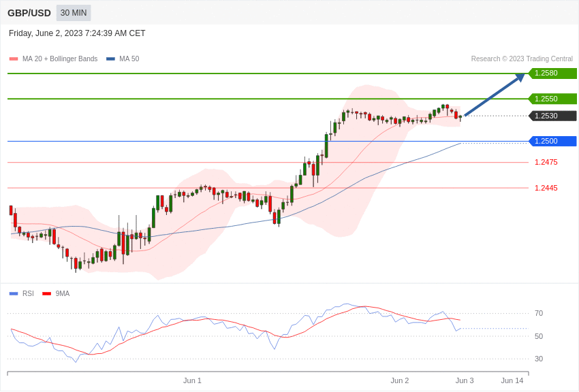Click the Jun 1 date axis label
The width and height of the screenshot is (579, 392).
tap(192, 380)
